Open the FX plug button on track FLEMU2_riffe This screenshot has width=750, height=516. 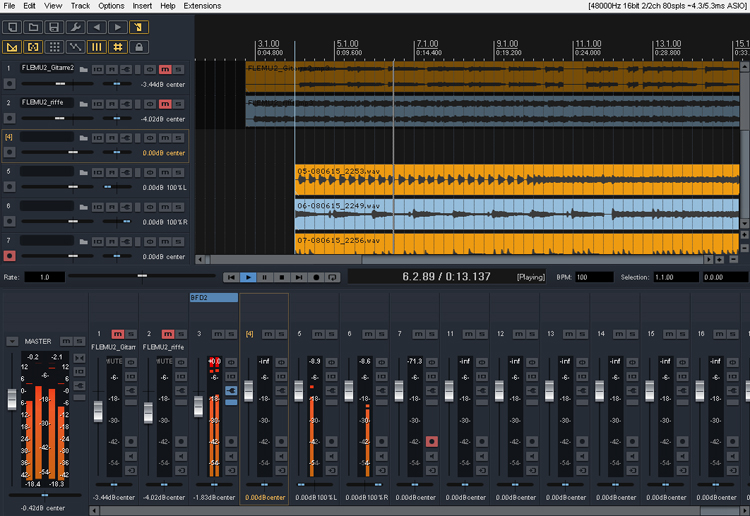(126, 104)
